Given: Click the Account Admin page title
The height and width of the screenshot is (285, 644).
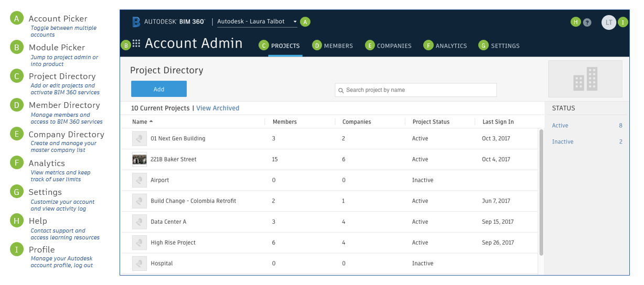Looking at the screenshot, I should point(194,43).
